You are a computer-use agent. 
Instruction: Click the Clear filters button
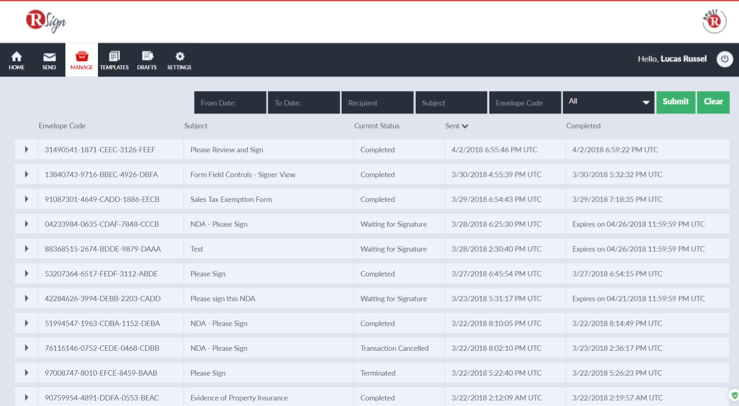[x=713, y=102]
